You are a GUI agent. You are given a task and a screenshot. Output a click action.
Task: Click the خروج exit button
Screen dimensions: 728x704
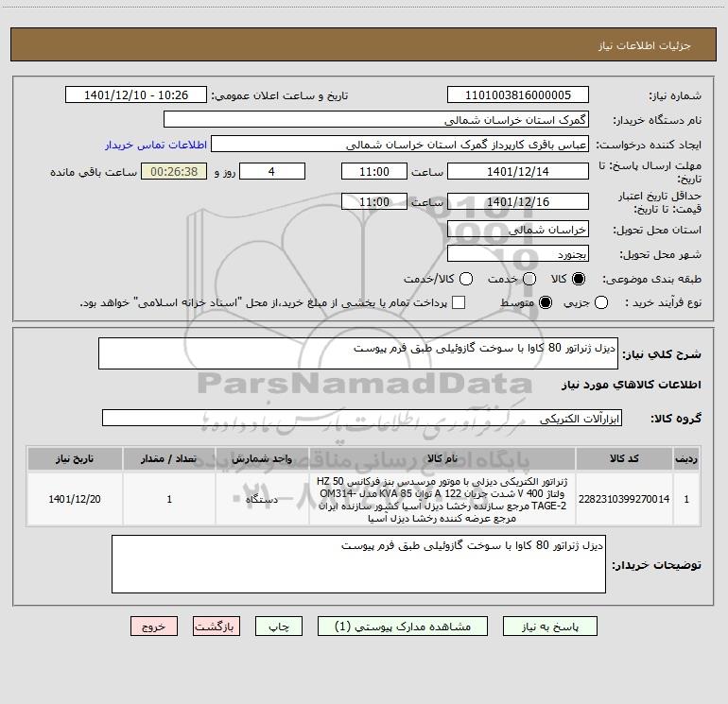154,627
